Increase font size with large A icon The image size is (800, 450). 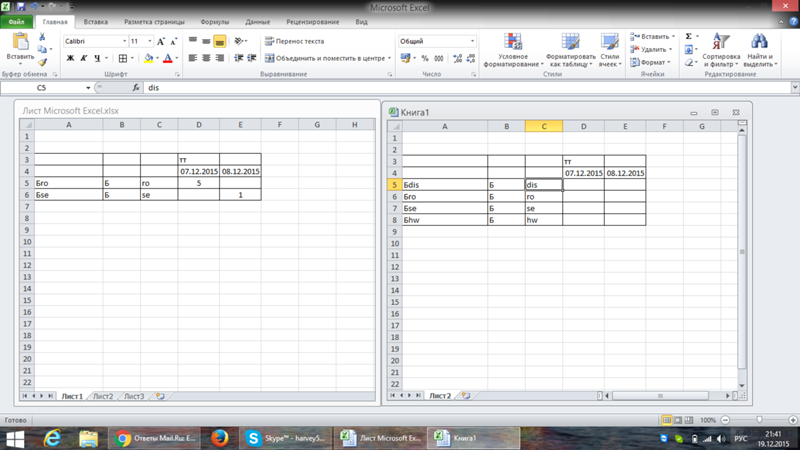point(161,41)
